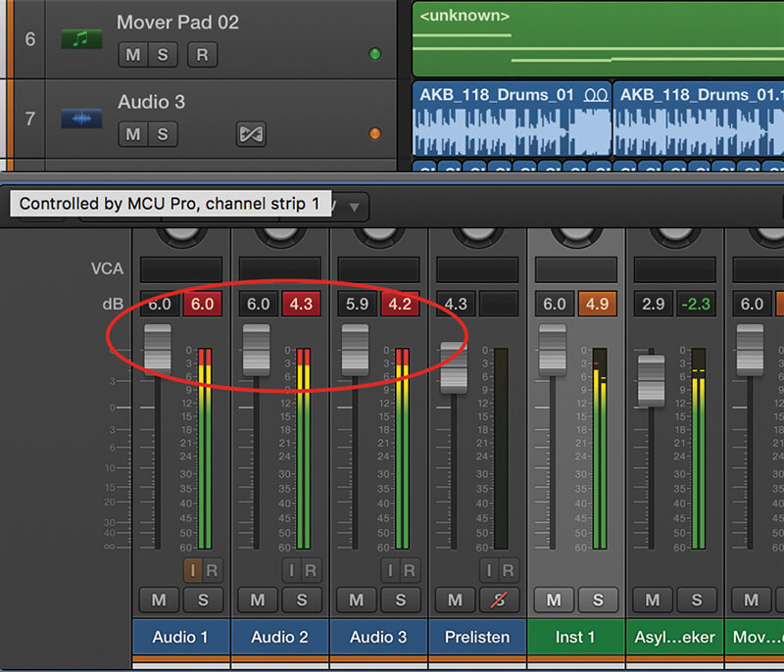The image size is (784, 672).
Task: Solo the Inst 1 channel strip
Action: pyautogui.click(x=598, y=600)
